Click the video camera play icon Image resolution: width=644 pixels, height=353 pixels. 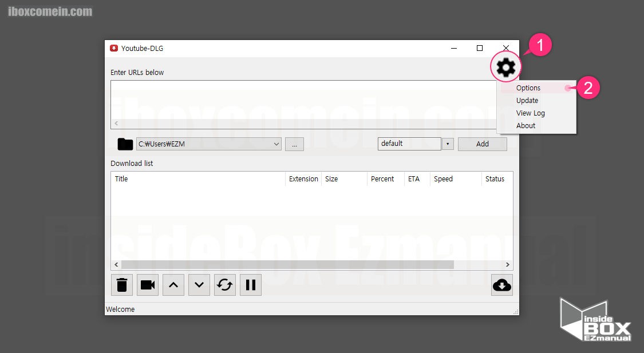pyautogui.click(x=148, y=285)
